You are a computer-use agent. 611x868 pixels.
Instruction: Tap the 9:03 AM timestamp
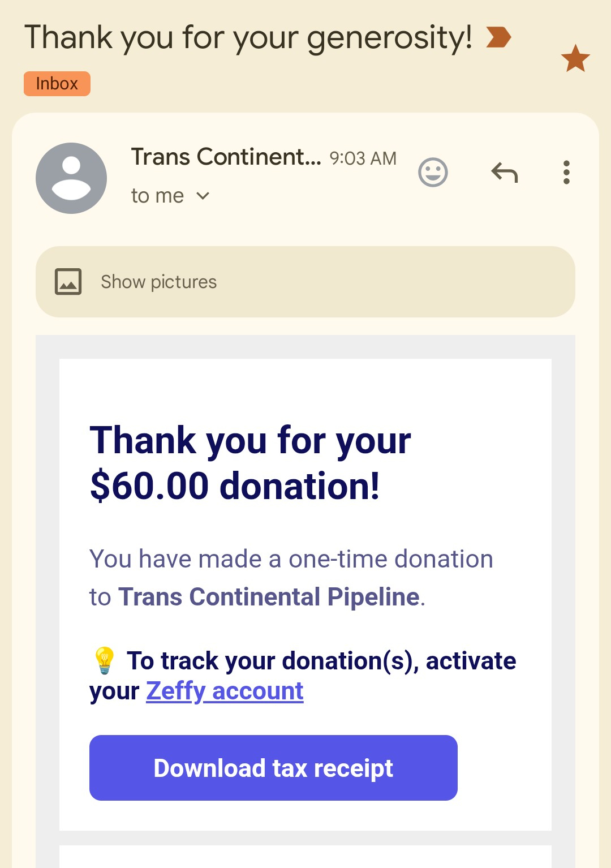tap(363, 158)
